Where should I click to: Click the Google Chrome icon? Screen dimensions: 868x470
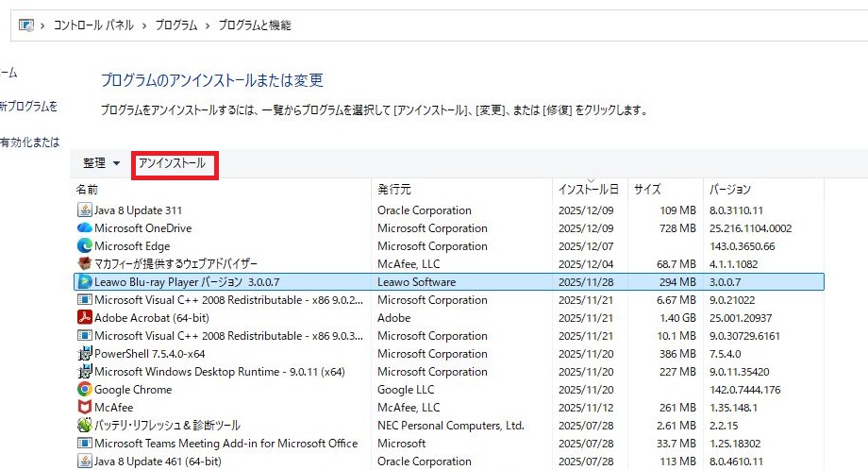[84, 390]
